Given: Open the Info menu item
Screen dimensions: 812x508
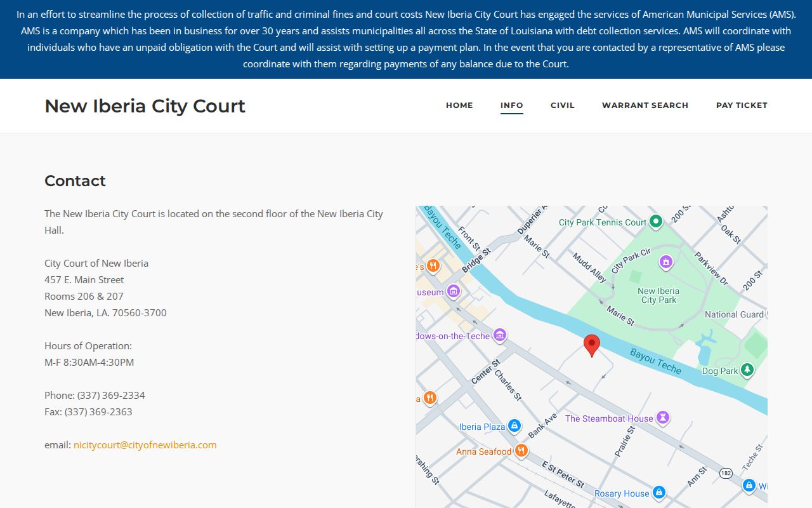Looking at the screenshot, I should click(512, 105).
